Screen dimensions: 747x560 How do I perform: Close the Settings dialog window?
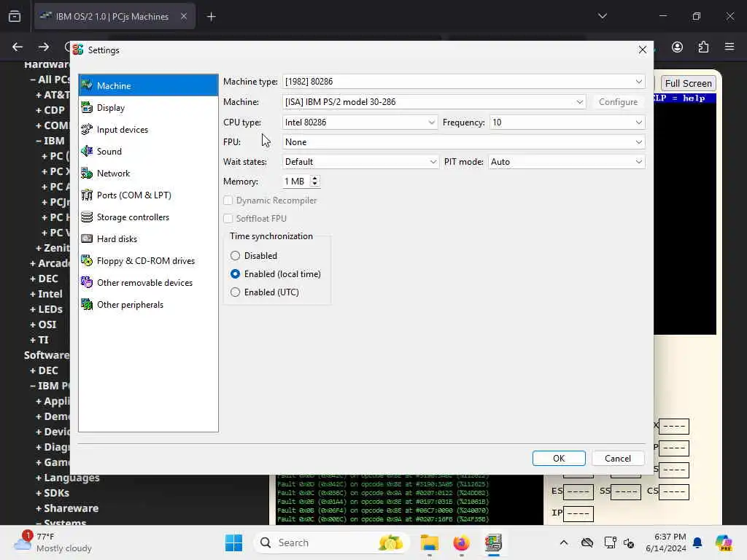(643, 50)
